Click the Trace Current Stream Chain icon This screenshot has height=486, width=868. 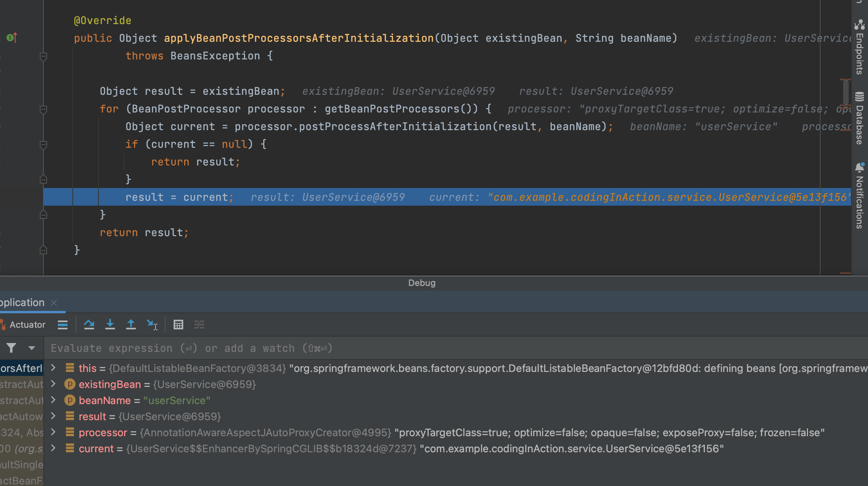[199, 325]
